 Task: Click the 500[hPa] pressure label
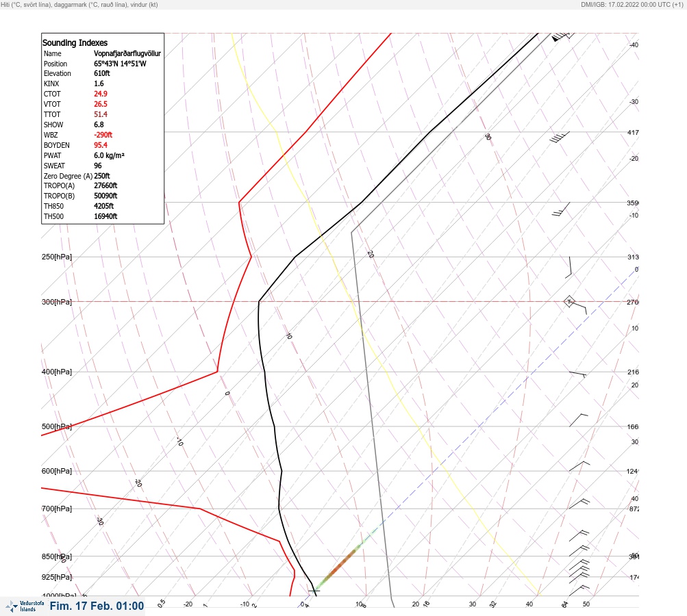57,427
